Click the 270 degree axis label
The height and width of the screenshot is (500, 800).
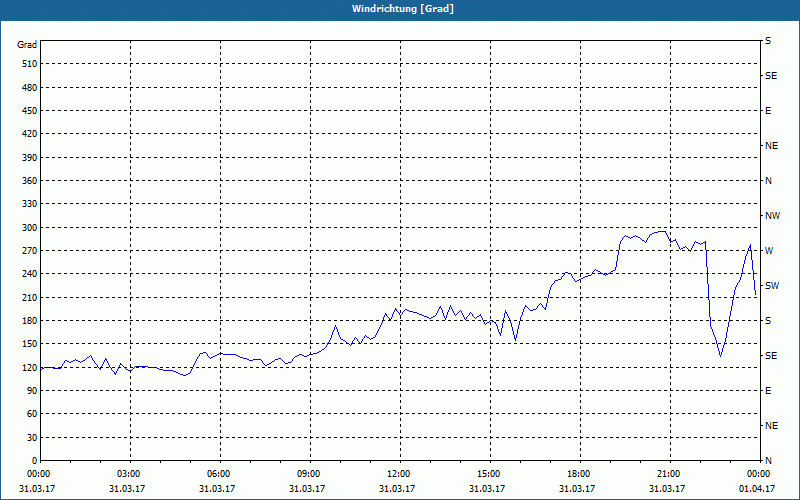[30, 251]
